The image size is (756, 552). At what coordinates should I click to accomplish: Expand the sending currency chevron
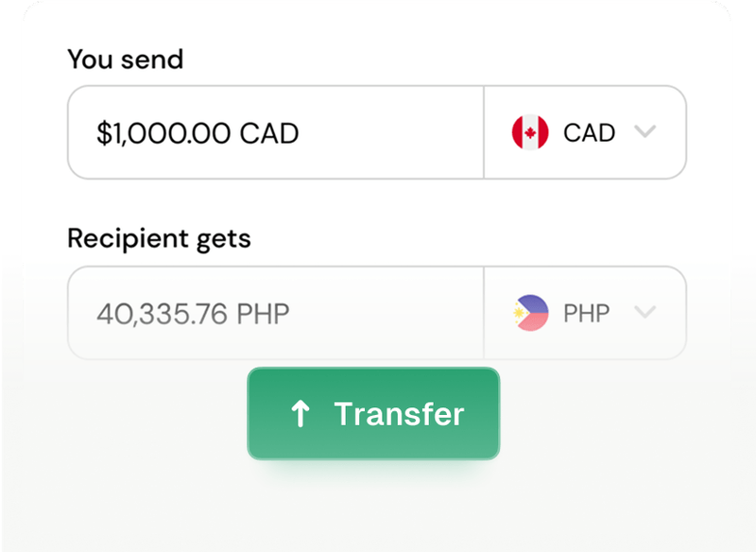point(645,132)
